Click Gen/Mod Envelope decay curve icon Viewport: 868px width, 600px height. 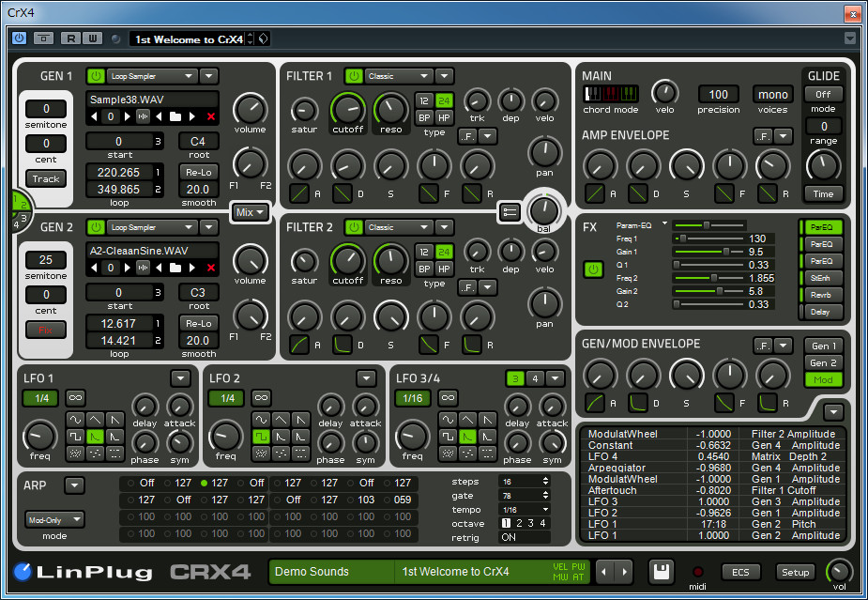[x=638, y=403]
